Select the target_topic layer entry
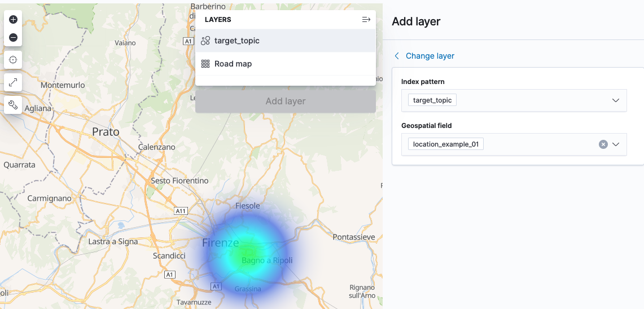 point(237,41)
